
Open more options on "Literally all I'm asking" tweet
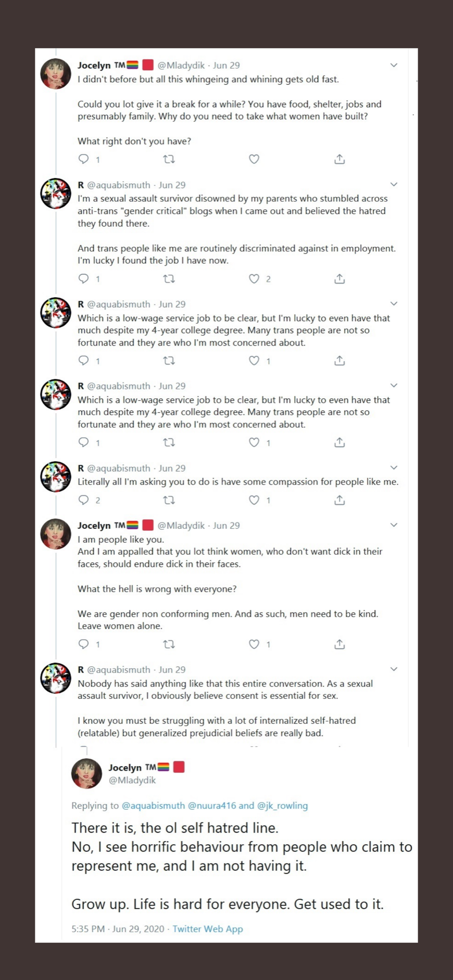pos(394,467)
